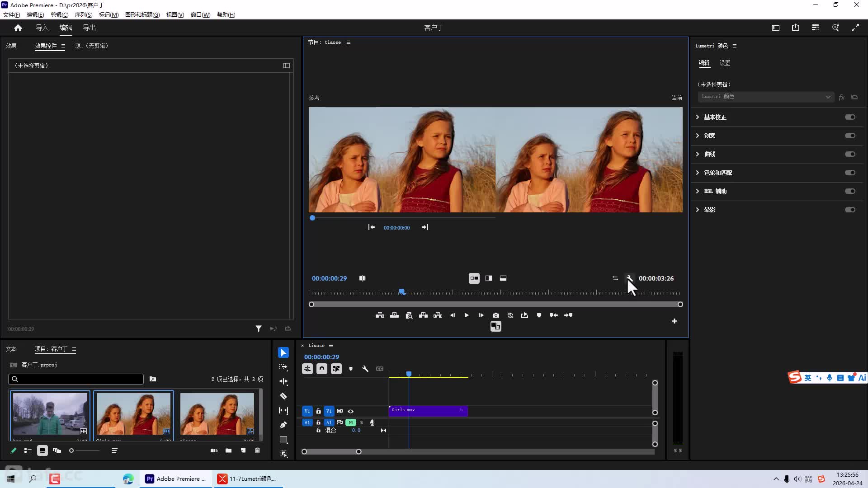Screen dimensions: 868x488
Task: Click timeline display settings wrench
Action: point(365,369)
